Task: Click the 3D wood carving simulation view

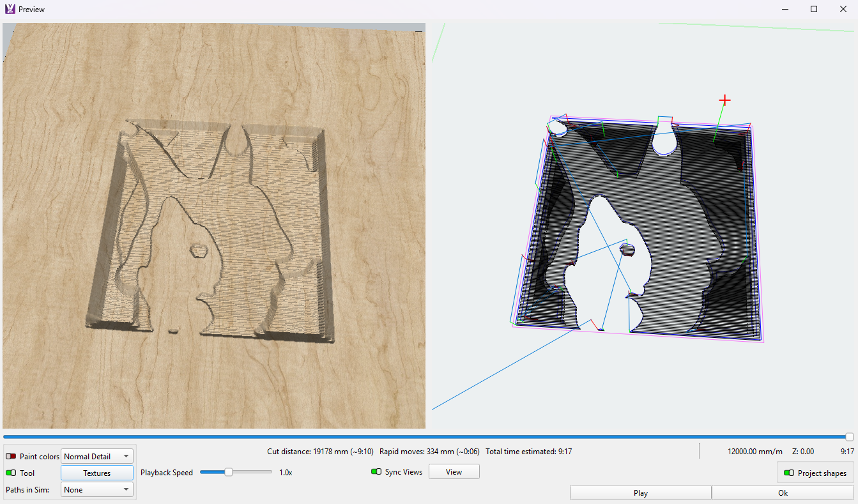Action: (x=214, y=226)
